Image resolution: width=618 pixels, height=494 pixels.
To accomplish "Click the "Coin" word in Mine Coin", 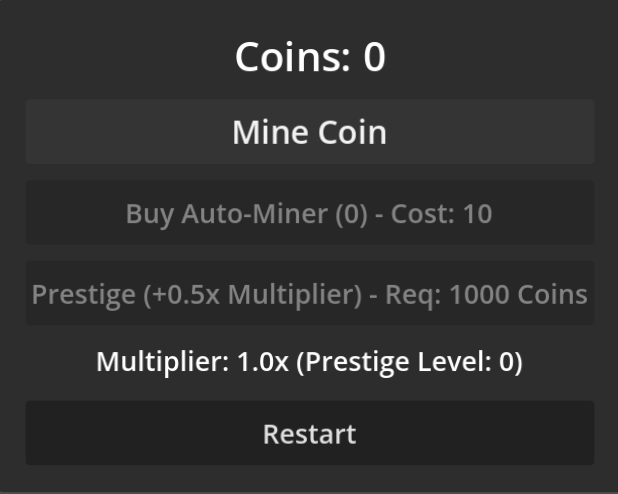I will point(352,132).
